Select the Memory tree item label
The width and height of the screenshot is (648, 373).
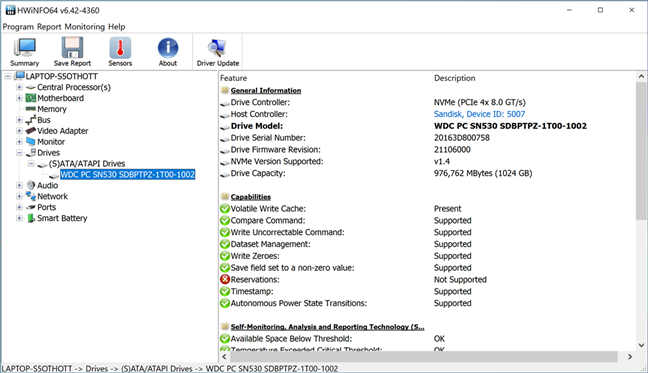point(52,109)
